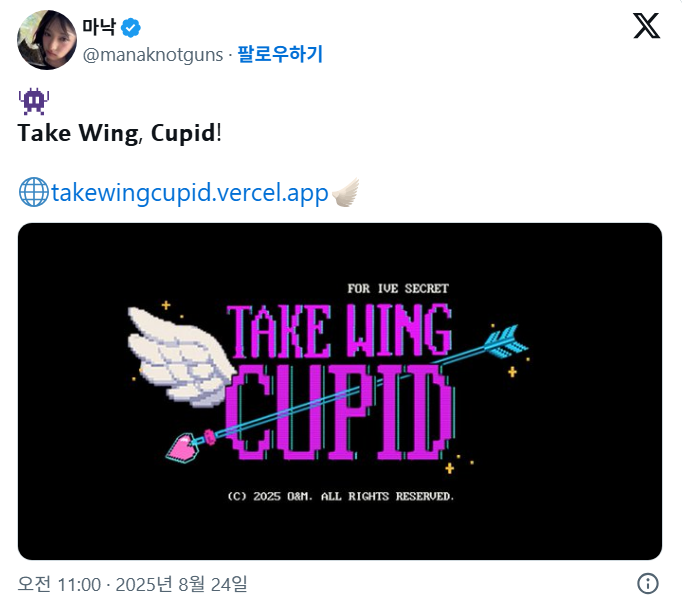Click the globe emoji before the link

(x=34, y=192)
